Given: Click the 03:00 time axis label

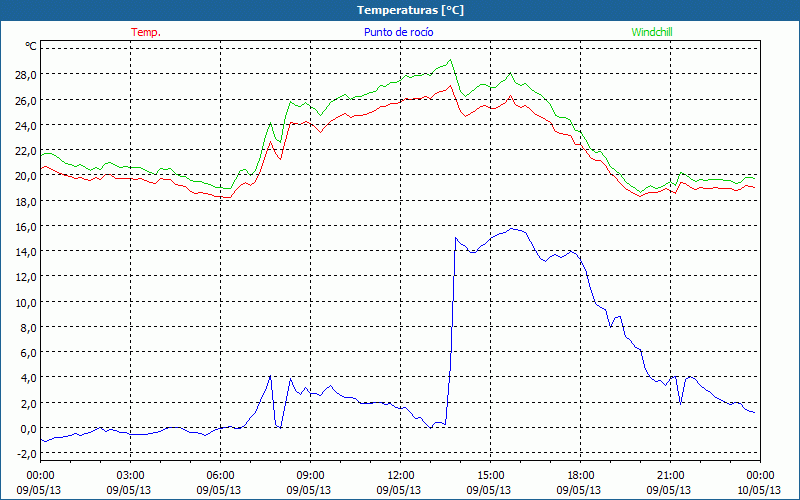Looking at the screenshot, I should click(131, 476).
